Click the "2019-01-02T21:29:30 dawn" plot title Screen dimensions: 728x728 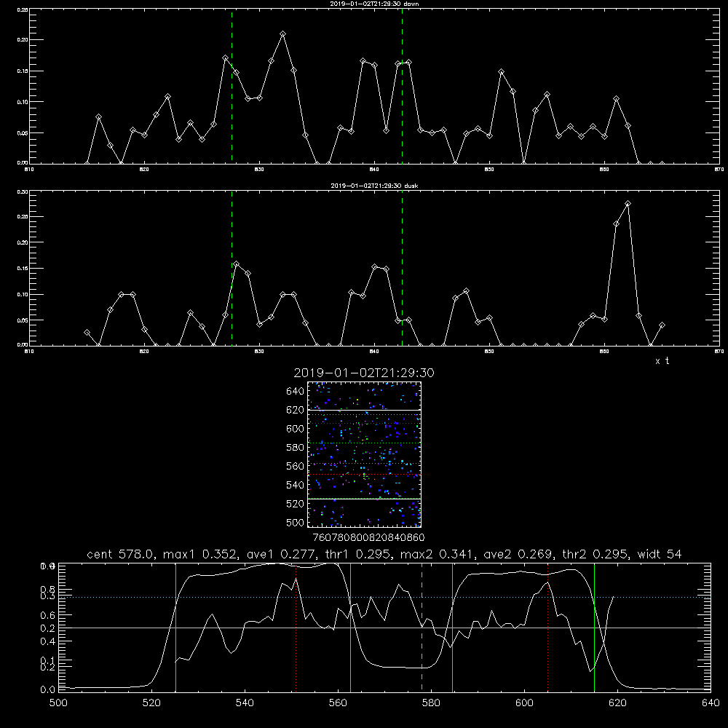374,4
